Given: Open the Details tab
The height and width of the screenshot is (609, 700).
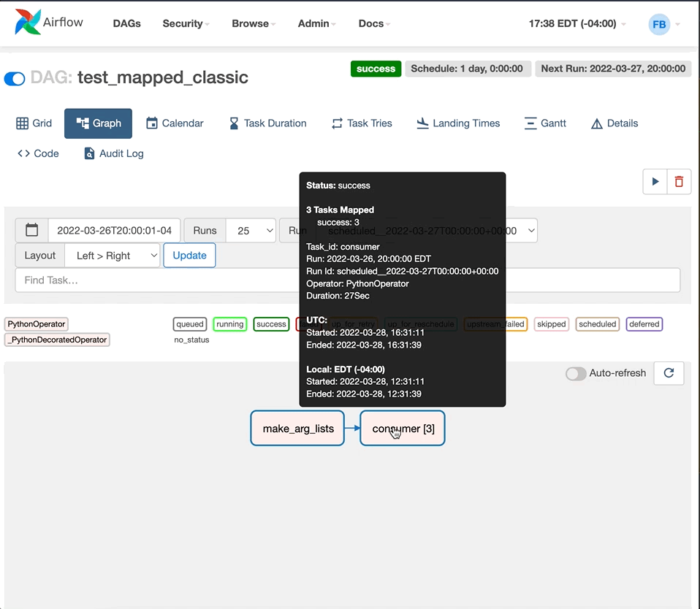Looking at the screenshot, I should point(615,123).
